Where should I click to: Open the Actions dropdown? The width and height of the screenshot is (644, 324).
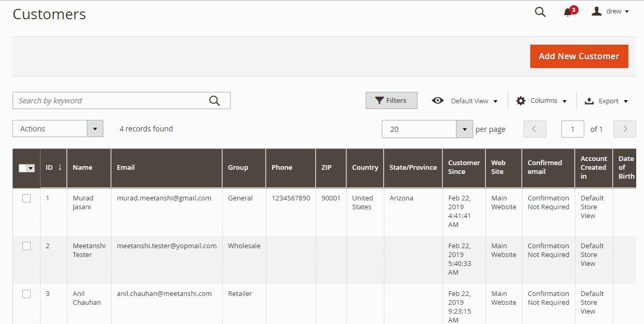tap(58, 129)
